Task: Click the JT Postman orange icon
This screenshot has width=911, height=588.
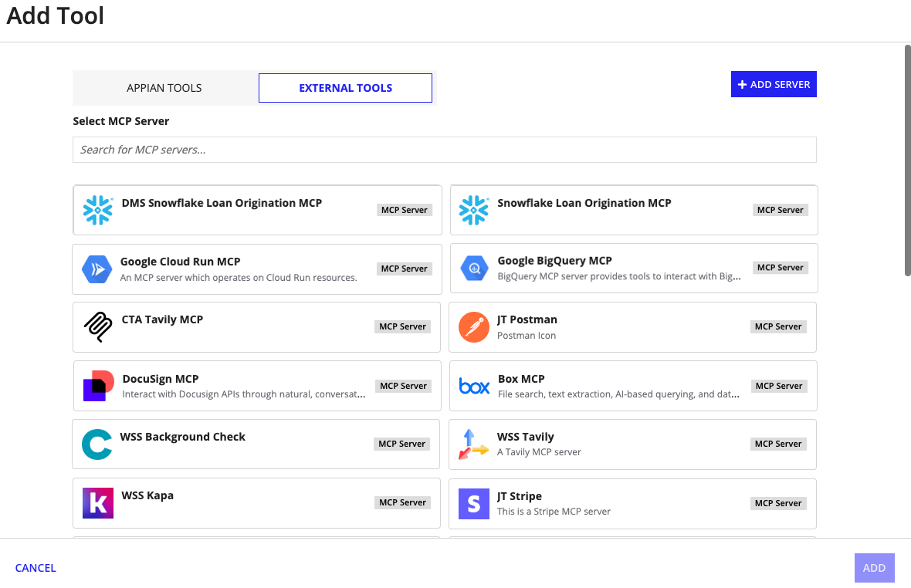Action: coord(474,327)
